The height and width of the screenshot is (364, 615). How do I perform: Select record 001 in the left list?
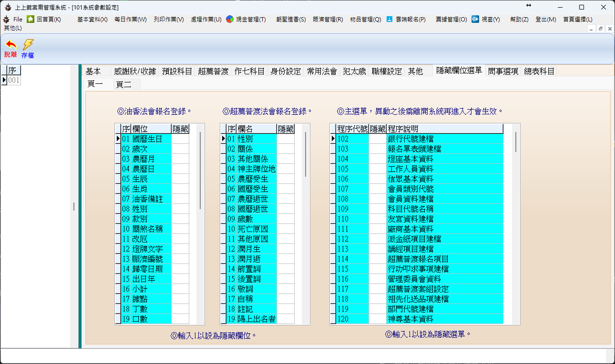coord(14,81)
